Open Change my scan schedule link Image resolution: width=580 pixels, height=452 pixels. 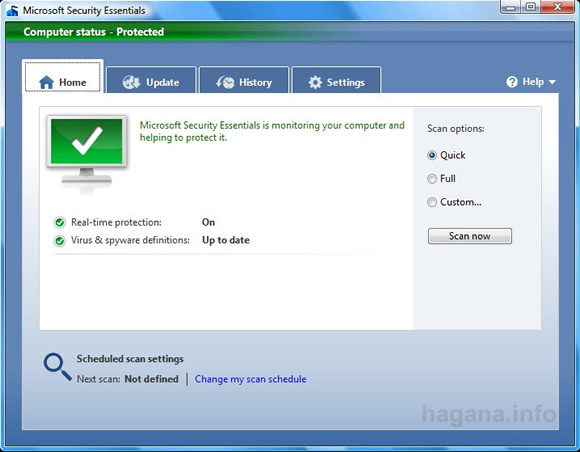tap(250, 379)
